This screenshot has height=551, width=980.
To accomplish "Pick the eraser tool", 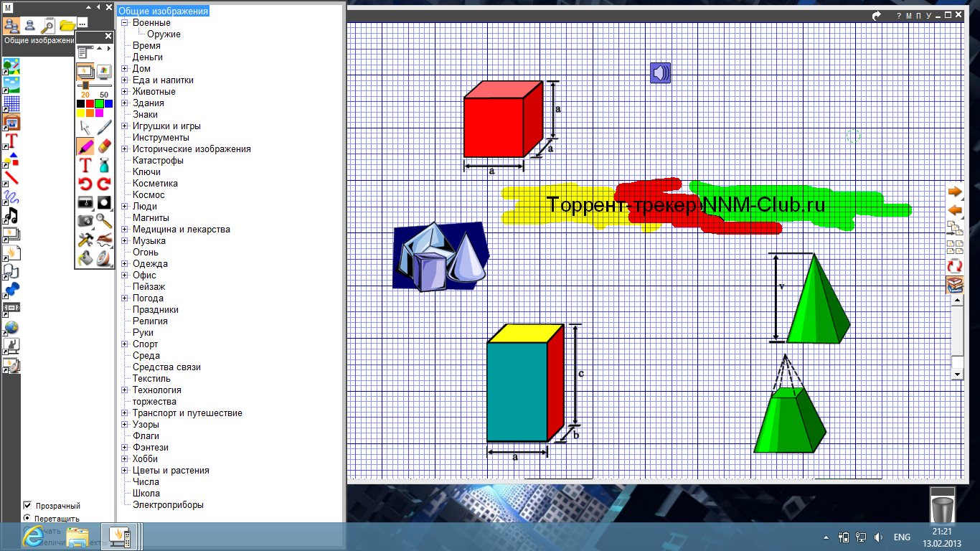I will point(105,146).
